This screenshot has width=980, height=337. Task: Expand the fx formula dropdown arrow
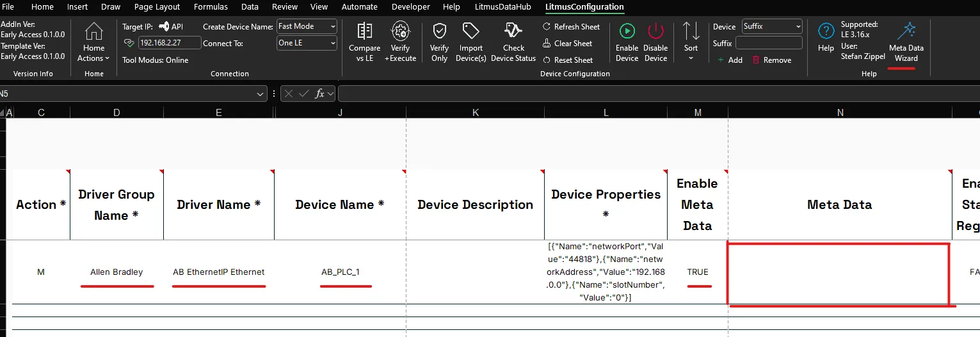point(331,94)
